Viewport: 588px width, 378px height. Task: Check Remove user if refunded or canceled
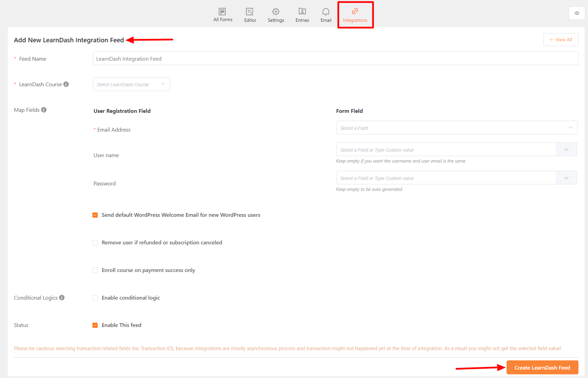point(95,243)
